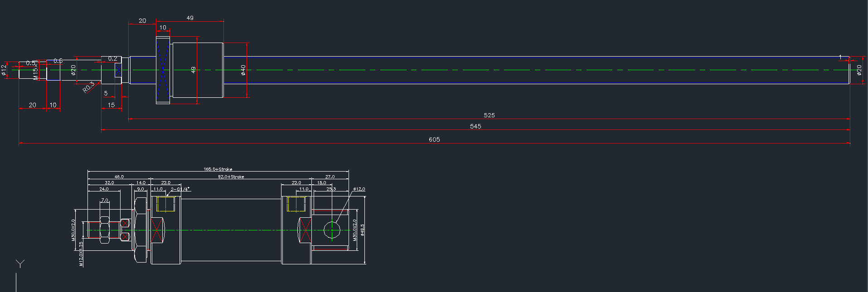Click the UCS Y-axis icon
Viewport: 868px width, 292px height.
point(19,264)
